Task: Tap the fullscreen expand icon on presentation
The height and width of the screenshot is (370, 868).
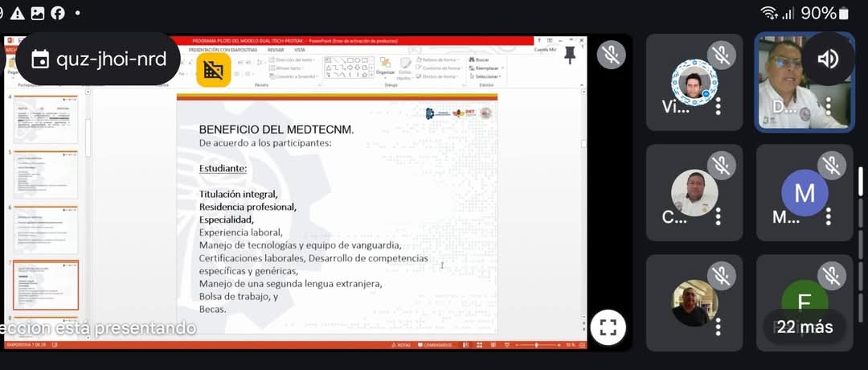Action: click(608, 327)
